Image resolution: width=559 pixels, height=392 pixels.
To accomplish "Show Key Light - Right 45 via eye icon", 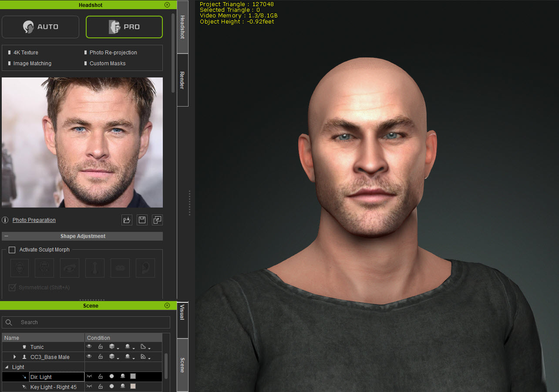I will [x=89, y=386].
